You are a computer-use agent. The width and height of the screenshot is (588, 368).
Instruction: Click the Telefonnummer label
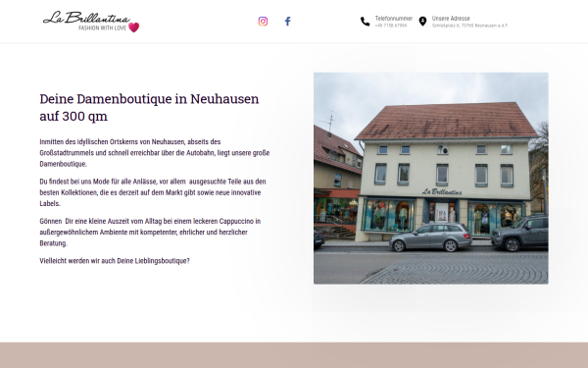click(x=394, y=19)
